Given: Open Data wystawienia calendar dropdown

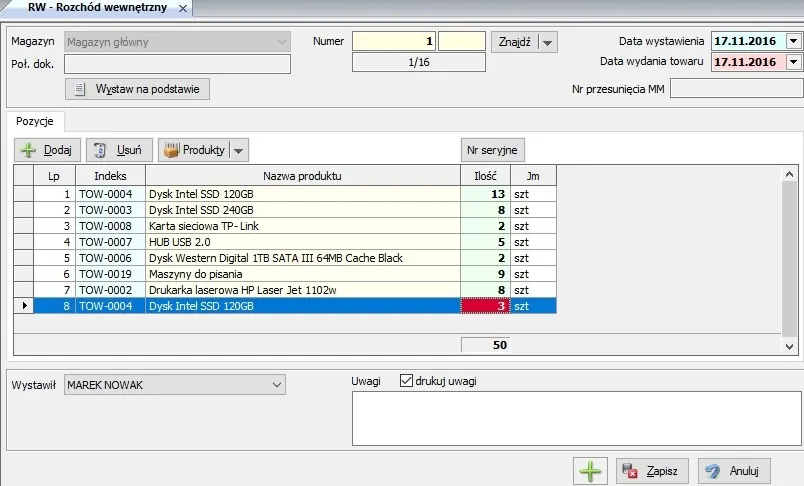Looking at the screenshot, I should point(794,41).
